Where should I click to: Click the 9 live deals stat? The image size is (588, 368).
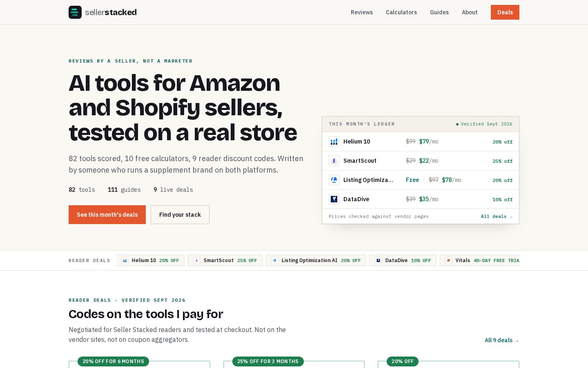pyautogui.click(x=173, y=190)
